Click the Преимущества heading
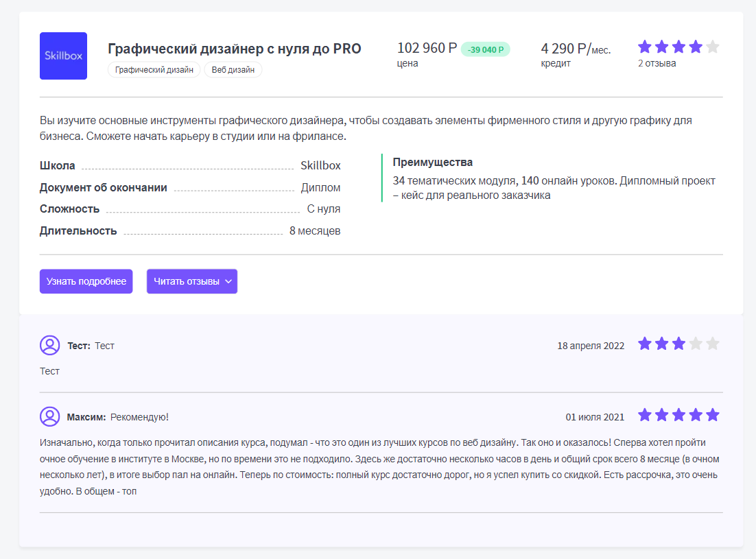Image resolution: width=756 pixels, height=559 pixels. (432, 163)
